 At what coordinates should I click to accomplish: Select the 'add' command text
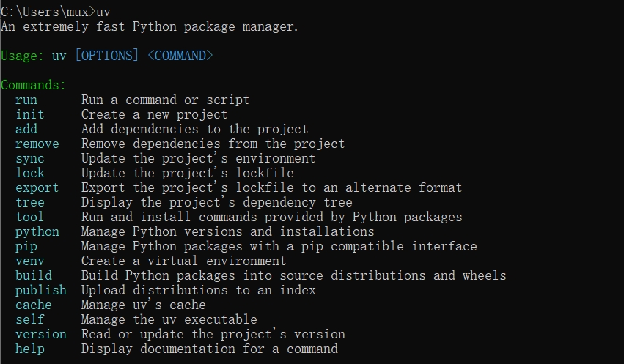tap(26, 129)
